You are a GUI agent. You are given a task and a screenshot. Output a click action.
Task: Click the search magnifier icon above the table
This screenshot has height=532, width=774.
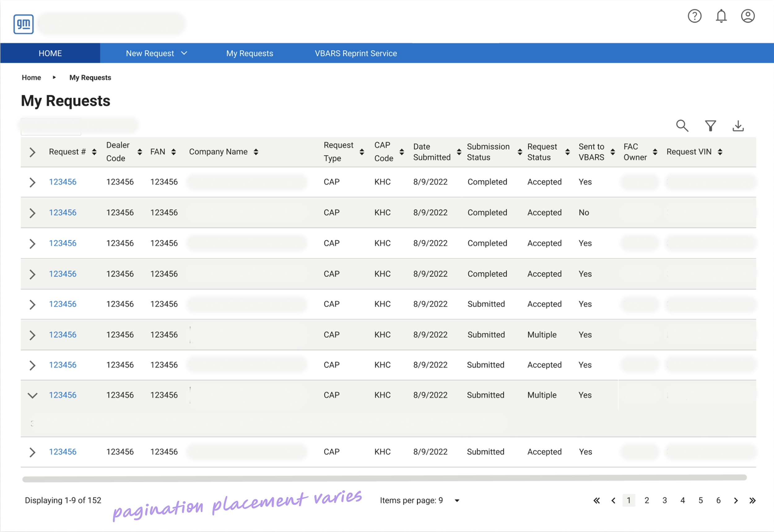(x=682, y=126)
